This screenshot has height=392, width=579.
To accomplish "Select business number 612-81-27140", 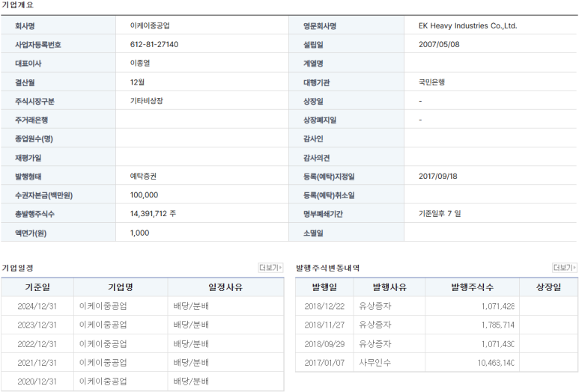I will click(154, 44).
